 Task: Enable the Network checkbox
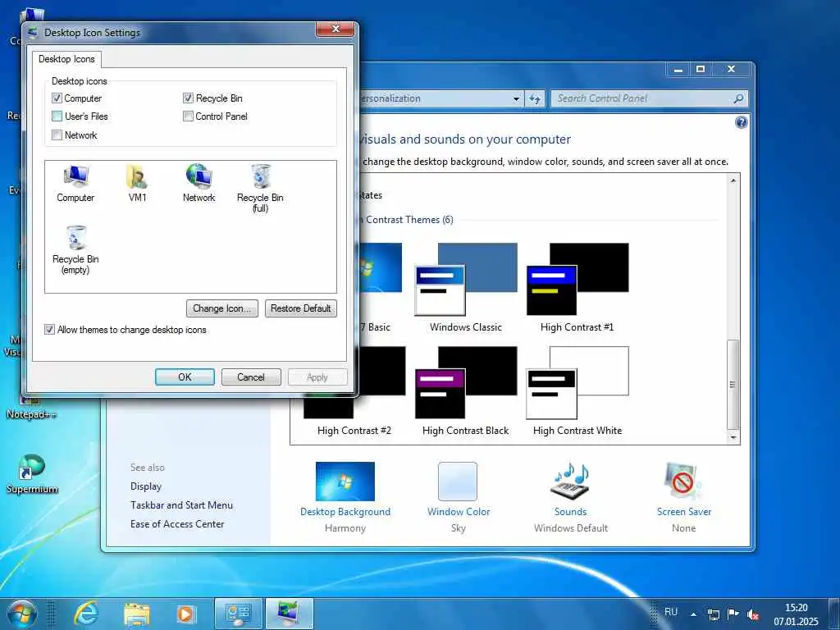[x=57, y=135]
